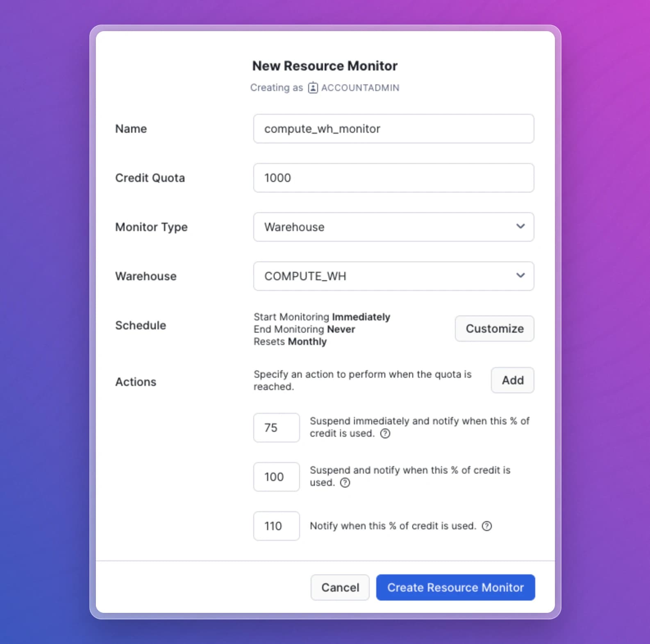This screenshot has width=650, height=644.
Task: Click the Credit Quota field showing 1000
Action: [393, 178]
